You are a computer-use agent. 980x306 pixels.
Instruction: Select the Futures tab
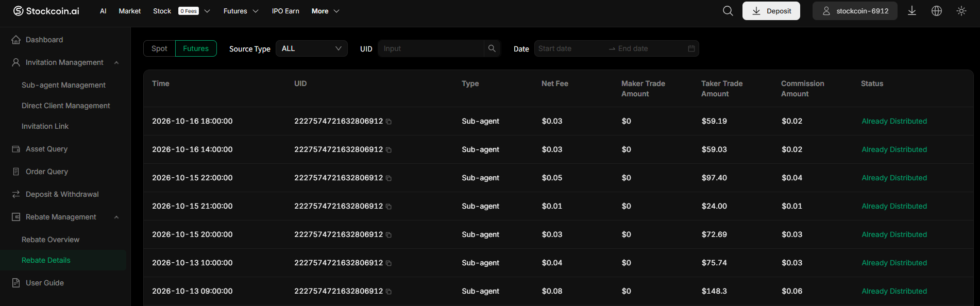click(x=196, y=48)
